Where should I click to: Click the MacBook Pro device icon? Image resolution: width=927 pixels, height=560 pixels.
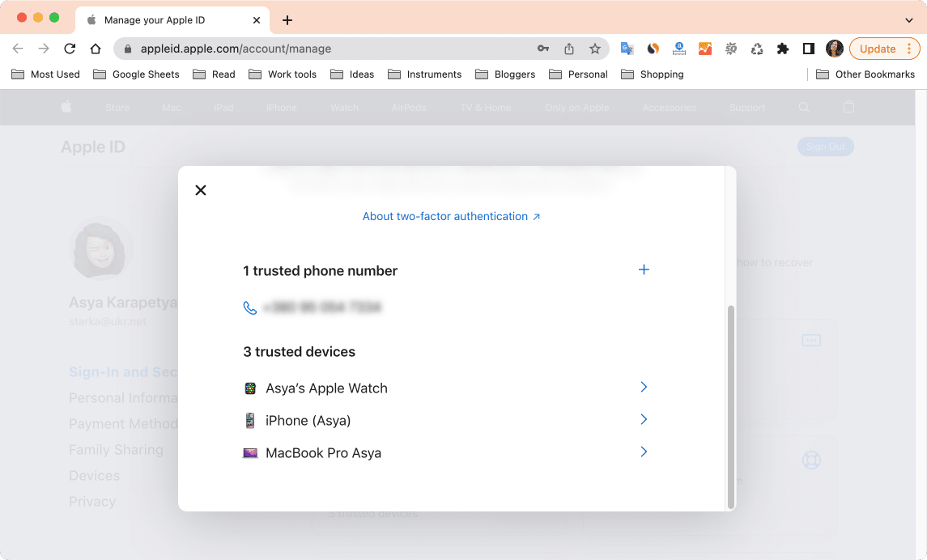(250, 453)
